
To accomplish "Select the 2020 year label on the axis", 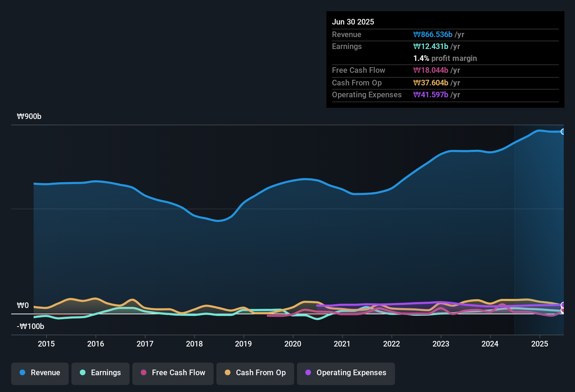I will (x=293, y=344).
